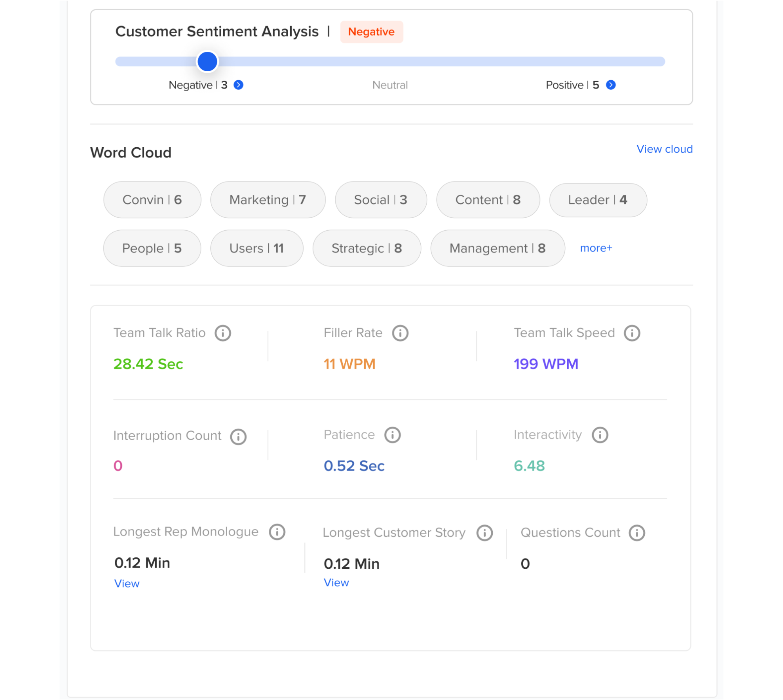Open the Questions Count info tooltip
The height and width of the screenshot is (700, 783).
point(637,532)
